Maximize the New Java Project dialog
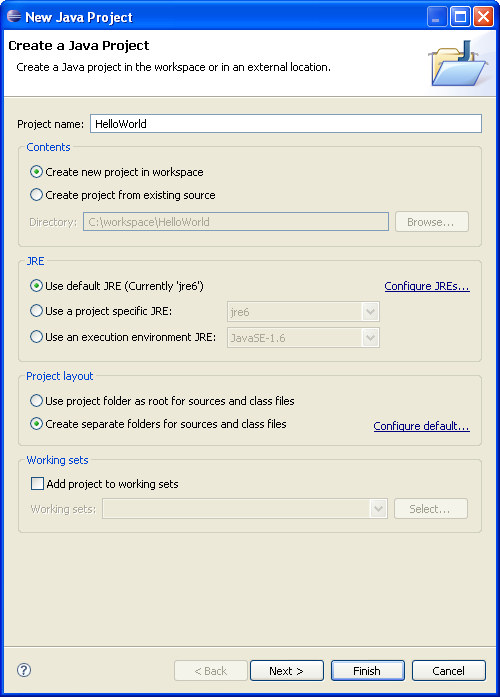The width and height of the screenshot is (500, 697). [460, 17]
